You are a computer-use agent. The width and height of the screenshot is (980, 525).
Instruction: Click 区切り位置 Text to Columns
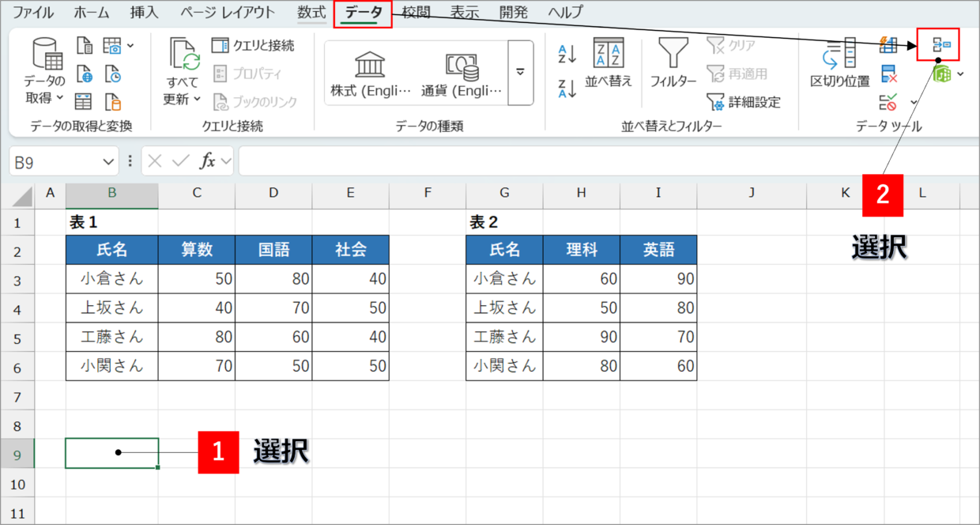coord(840,63)
